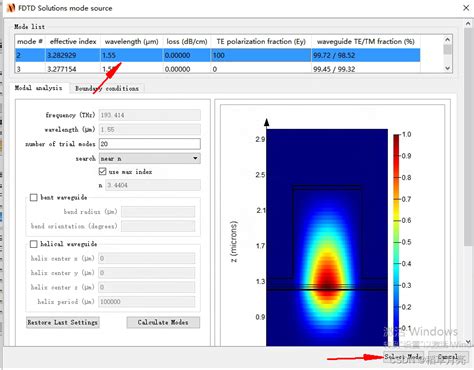Click the 'loss (dB/cm)' column header
The height and width of the screenshot is (370, 474).
point(187,41)
